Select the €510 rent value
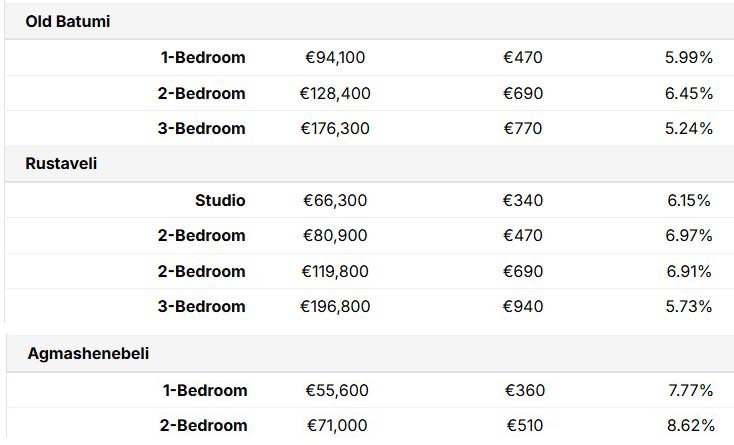Image resolution: width=734 pixels, height=445 pixels. 525,425
